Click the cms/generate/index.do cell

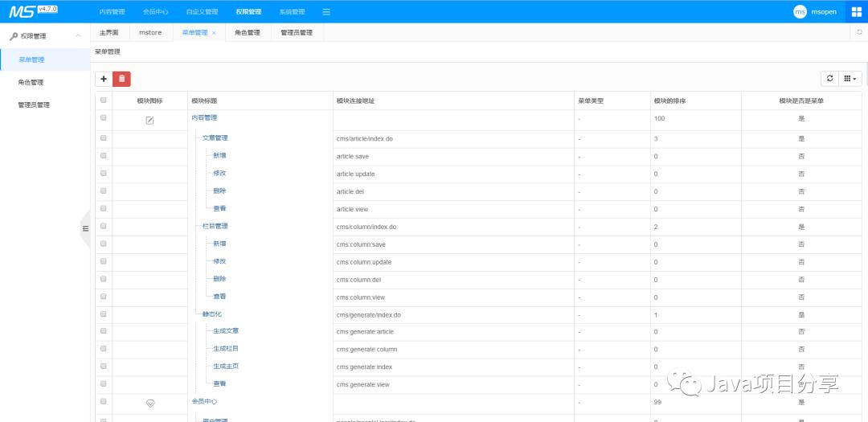(368, 315)
